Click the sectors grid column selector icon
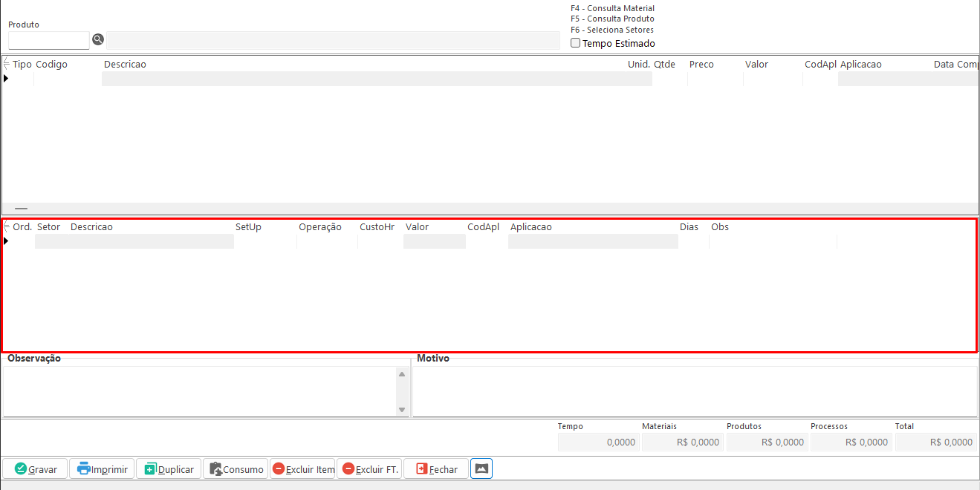This screenshot has height=490, width=980. point(7,226)
